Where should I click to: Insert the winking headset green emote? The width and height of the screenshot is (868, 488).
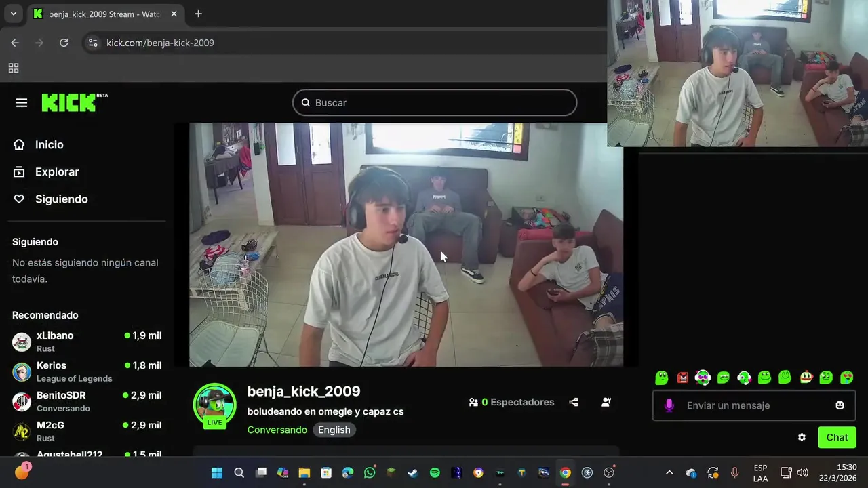(744, 378)
